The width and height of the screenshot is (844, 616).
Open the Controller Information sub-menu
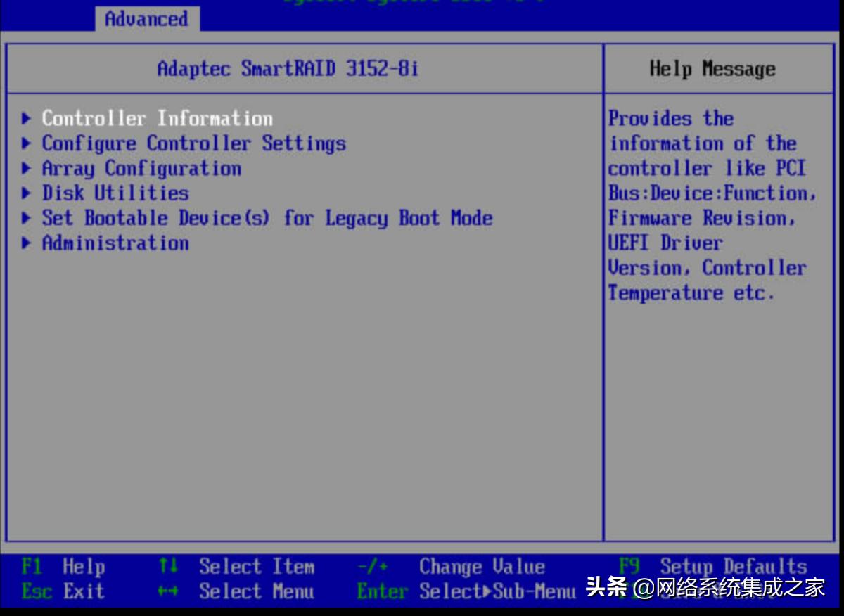click(x=156, y=118)
